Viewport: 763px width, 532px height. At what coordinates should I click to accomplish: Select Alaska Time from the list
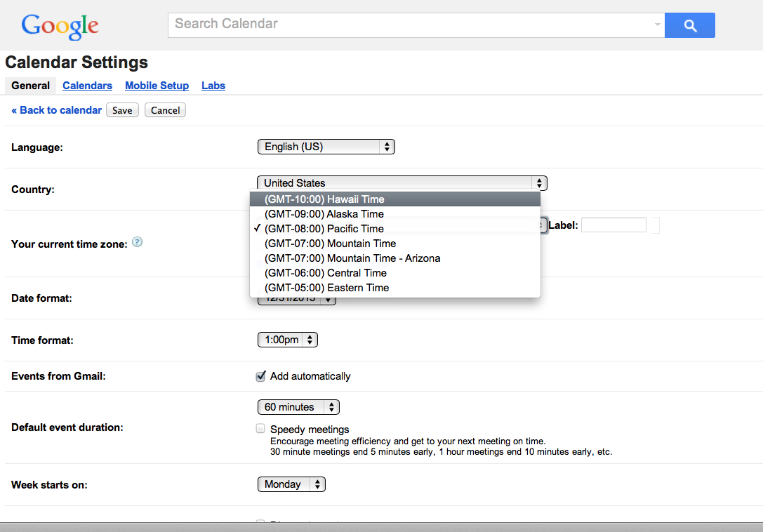tap(394, 213)
